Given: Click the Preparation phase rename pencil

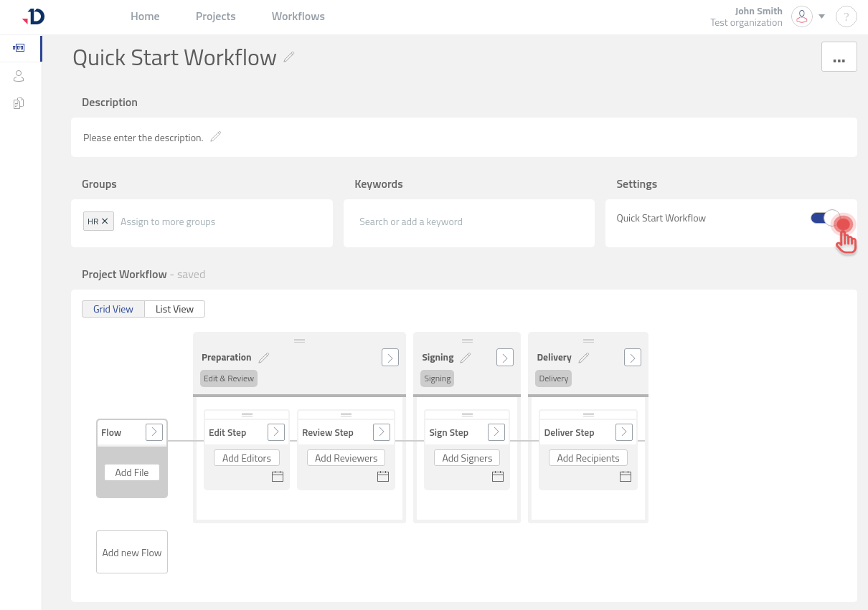Looking at the screenshot, I should [x=264, y=358].
